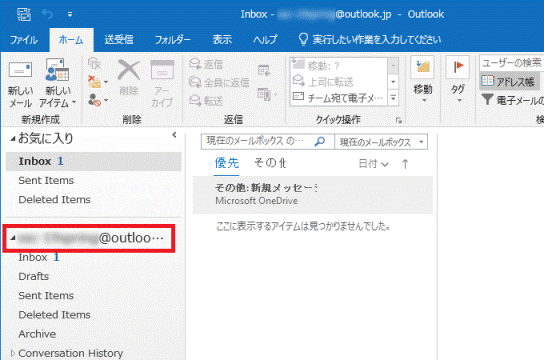The width and height of the screenshot is (544, 360).
Task: Select Inbox under Favorites
Action: 94,161
